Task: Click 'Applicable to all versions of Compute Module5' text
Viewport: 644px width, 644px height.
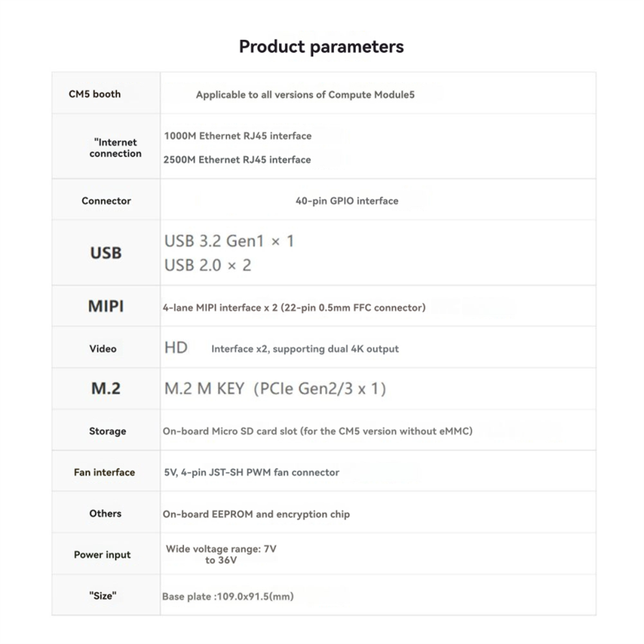Action: 305,95
